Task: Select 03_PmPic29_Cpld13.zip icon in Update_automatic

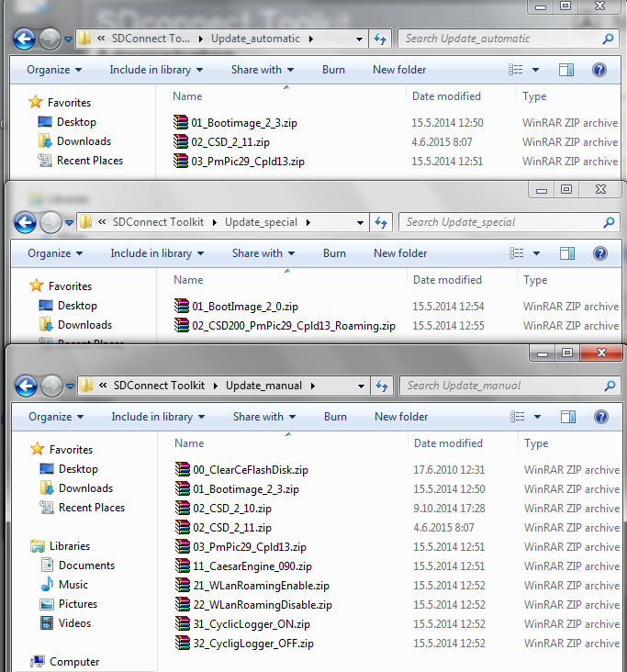Action: (x=181, y=162)
